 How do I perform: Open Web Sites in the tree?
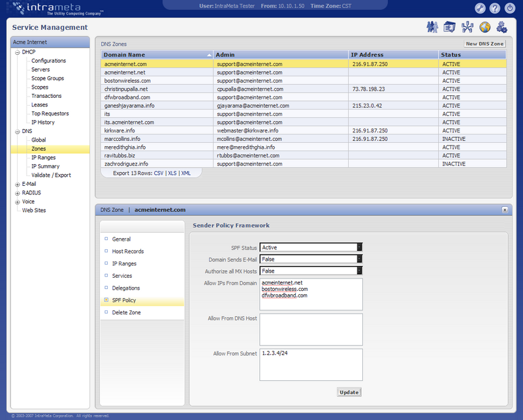click(x=34, y=211)
